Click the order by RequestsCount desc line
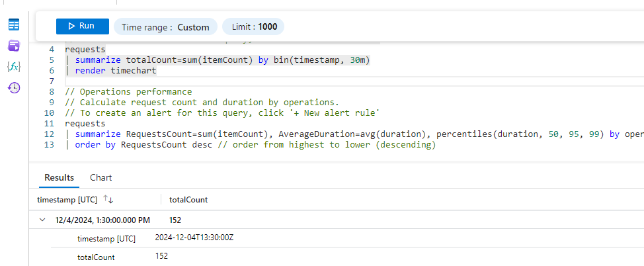This screenshot has height=266, width=644. point(250,145)
